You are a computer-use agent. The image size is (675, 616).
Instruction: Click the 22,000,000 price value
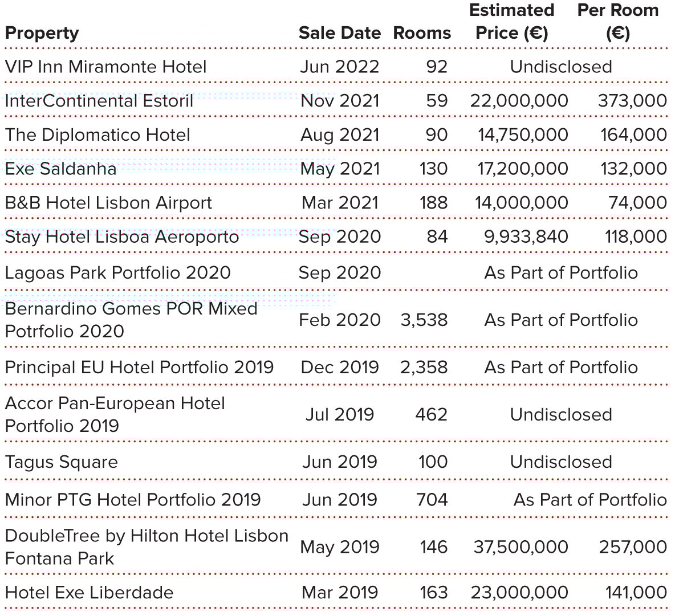(x=519, y=101)
